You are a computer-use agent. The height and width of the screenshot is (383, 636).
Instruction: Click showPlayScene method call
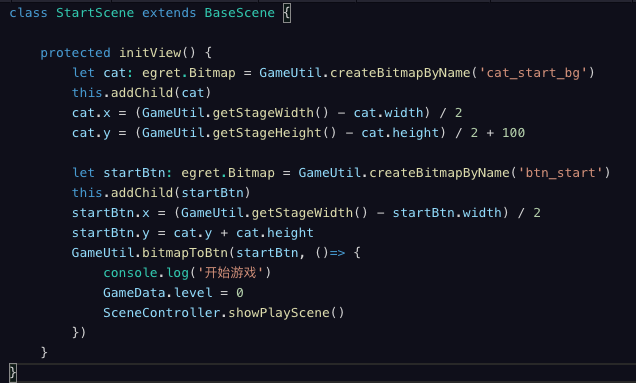point(279,313)
